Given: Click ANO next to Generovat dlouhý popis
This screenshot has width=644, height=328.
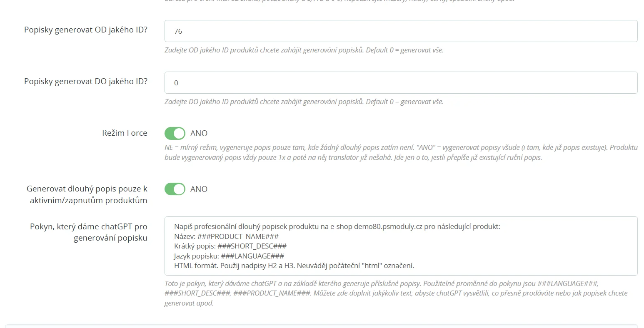Looking at the screenshot, I should coord(199,189).
